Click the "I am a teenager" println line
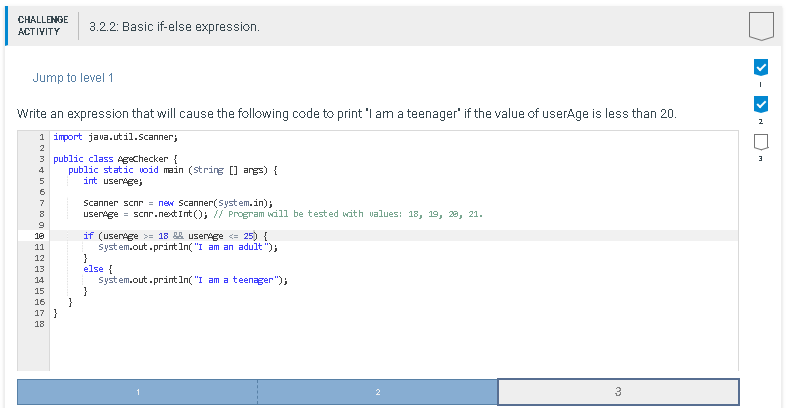This screenshot has width=800, height=408. (193, 279)
